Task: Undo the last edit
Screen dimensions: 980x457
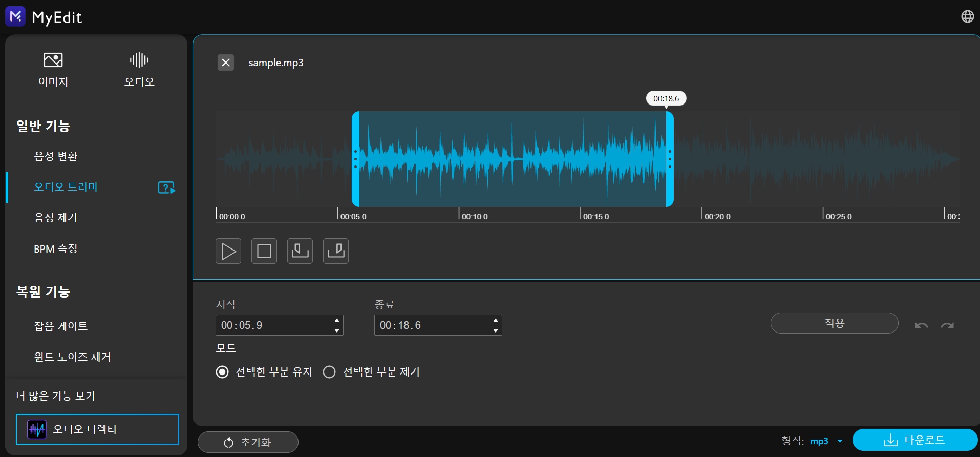Action: [x=922, y=325]
